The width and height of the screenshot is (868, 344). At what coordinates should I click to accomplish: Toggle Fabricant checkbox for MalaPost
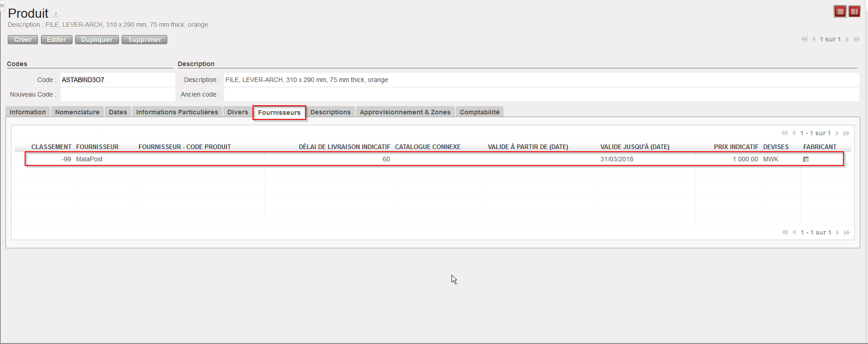coord(806,159)
